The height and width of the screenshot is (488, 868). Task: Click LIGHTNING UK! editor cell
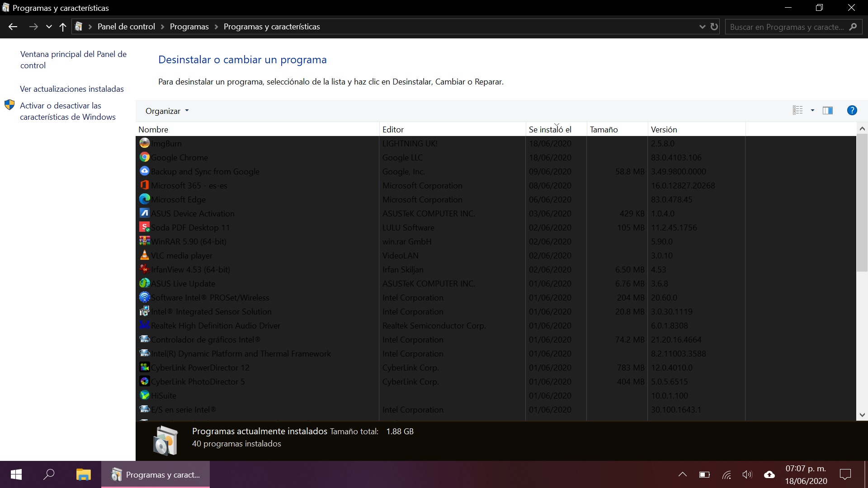(x=410, y=143)
